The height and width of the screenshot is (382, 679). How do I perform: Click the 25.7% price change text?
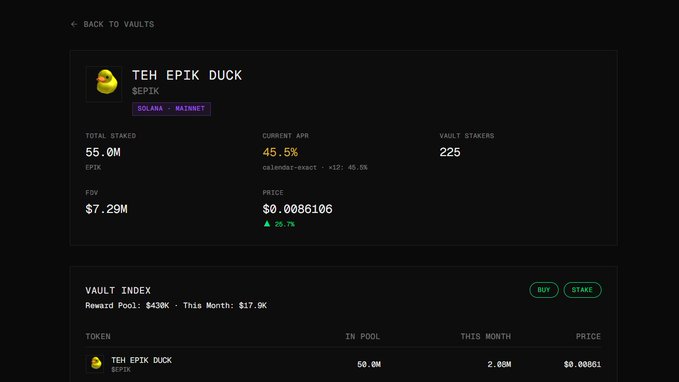coord(285,224)
